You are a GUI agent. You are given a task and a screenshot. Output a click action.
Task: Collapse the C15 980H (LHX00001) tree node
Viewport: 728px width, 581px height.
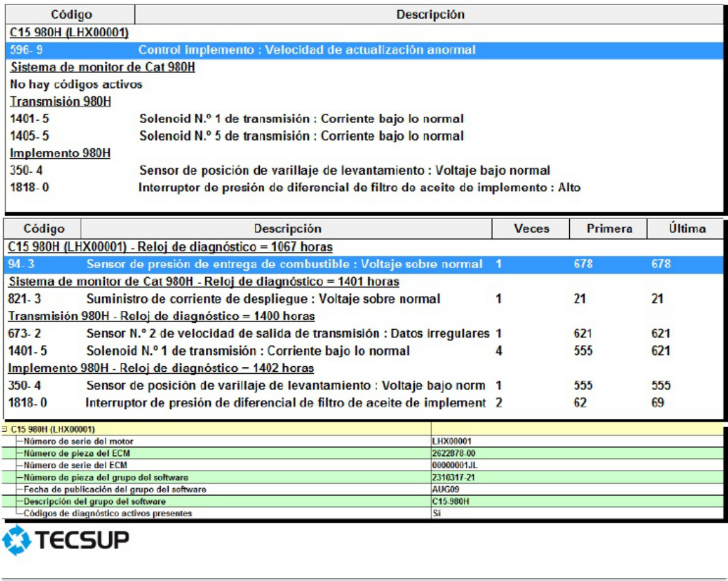[x=4, y=429]
